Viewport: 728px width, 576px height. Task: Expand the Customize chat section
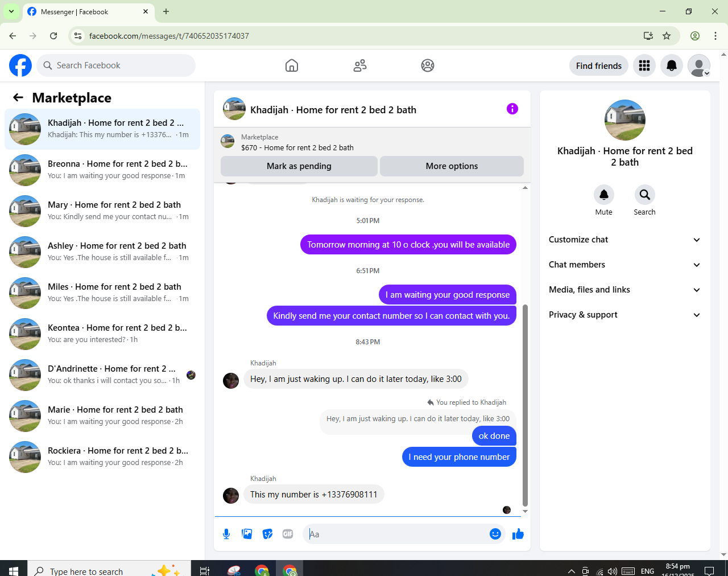(624, 240)
